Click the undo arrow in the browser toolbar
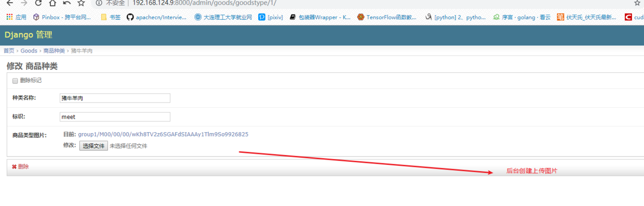This screenshot has height=206, width=644. [x=67, y=3]
